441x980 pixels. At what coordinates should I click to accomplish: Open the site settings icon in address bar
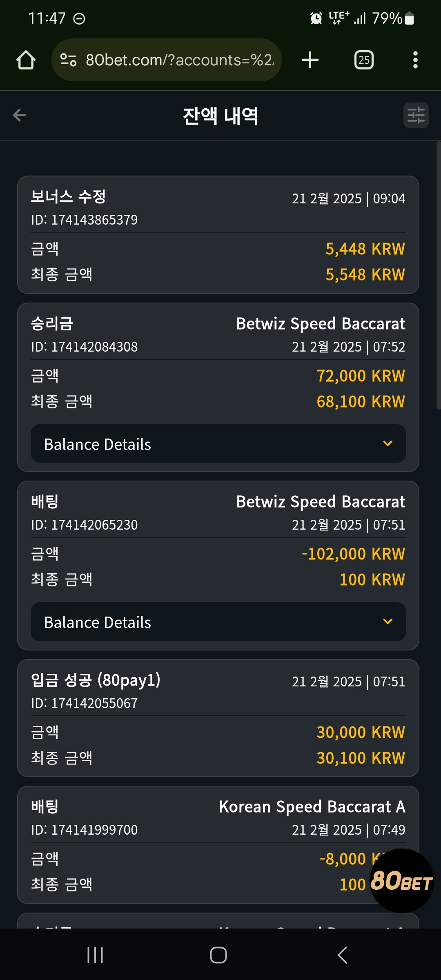coord(68,60)
